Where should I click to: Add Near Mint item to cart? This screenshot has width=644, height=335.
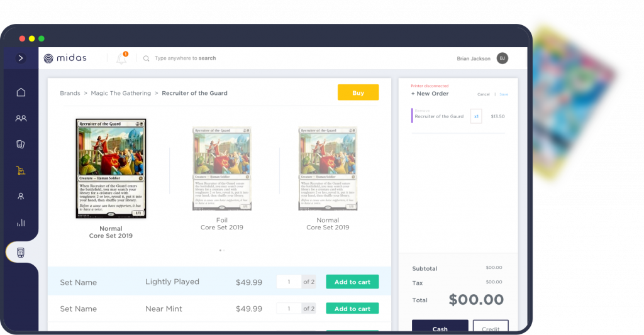click(x=352, y=309)
